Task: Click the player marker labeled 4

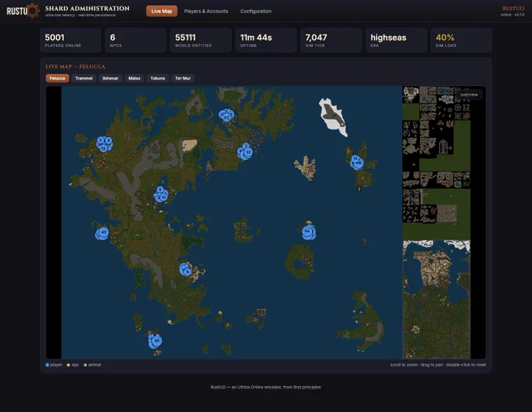Action: pyautogui.click(x=108, y=140)
